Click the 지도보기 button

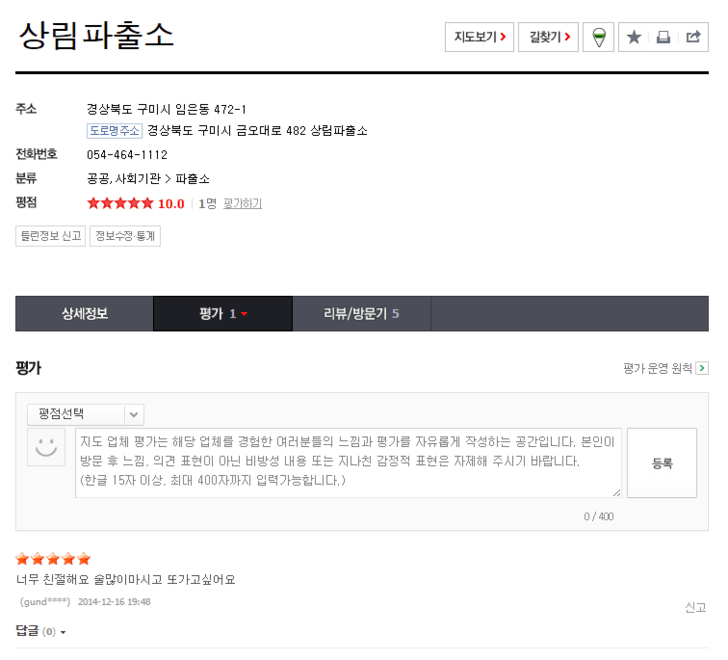click(x=479, y=37)
